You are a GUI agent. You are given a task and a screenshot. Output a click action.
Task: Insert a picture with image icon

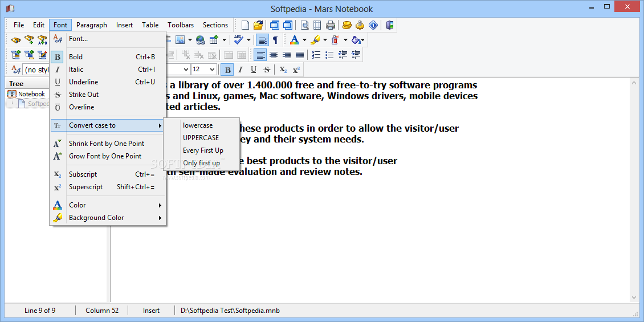[x=180, y=40]
